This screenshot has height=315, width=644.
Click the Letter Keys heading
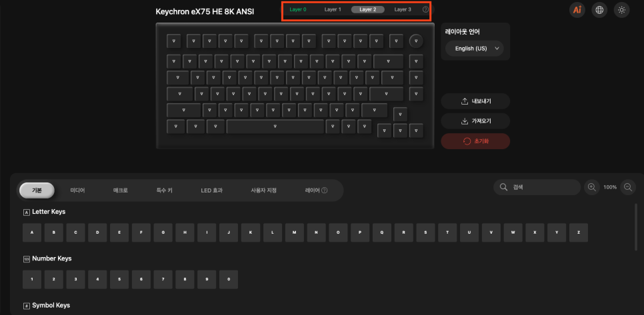[49, 212]
